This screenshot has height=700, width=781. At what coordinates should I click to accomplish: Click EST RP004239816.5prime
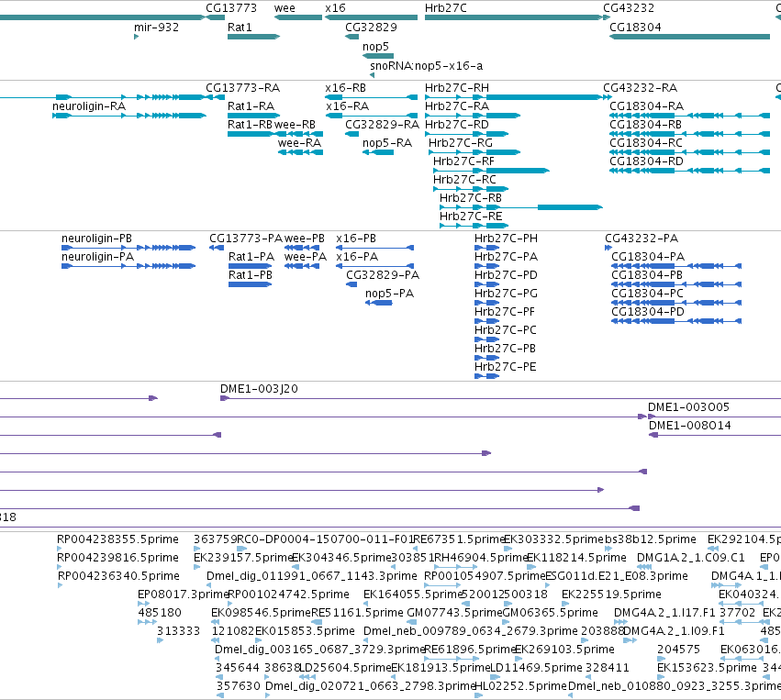pos(117,558)
